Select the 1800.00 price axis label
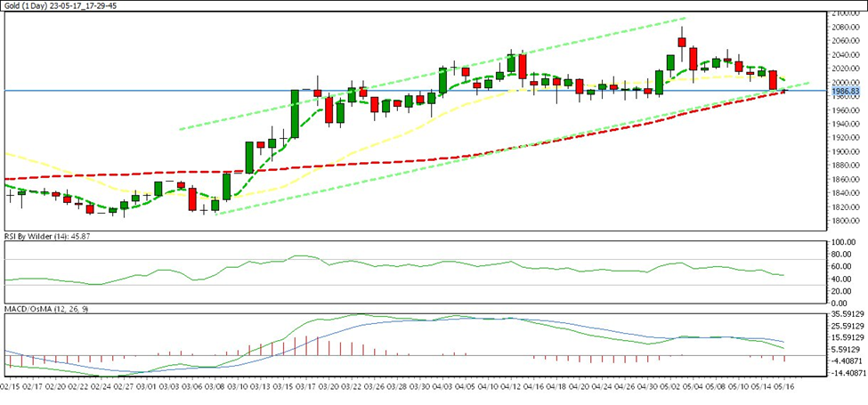 click(x=845, y=222)
